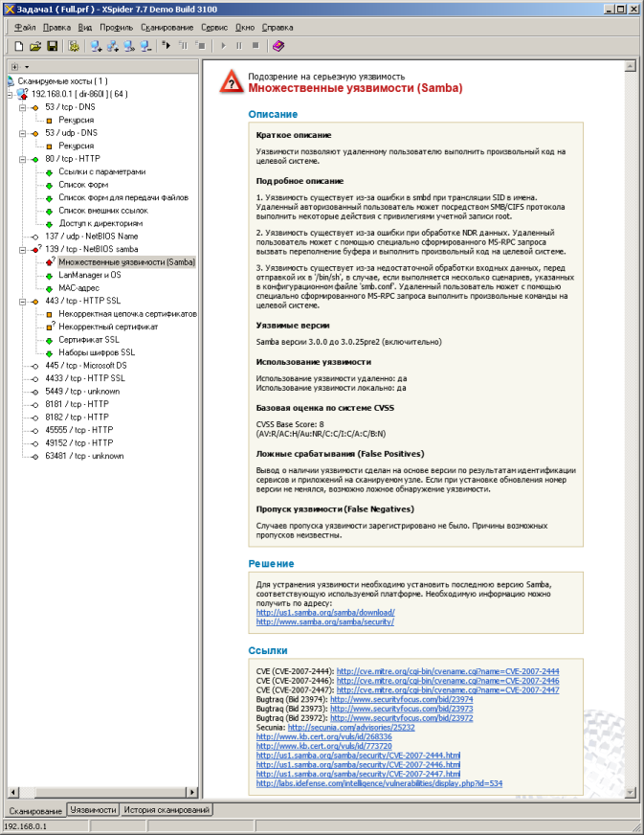Open the Правка menu

point(56,27)
